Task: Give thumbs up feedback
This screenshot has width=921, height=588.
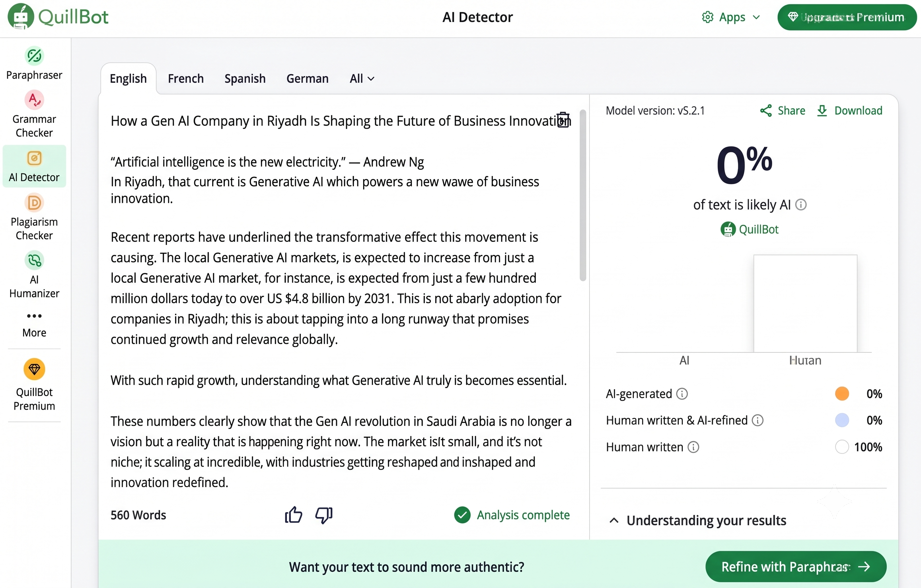Action: 293,514
